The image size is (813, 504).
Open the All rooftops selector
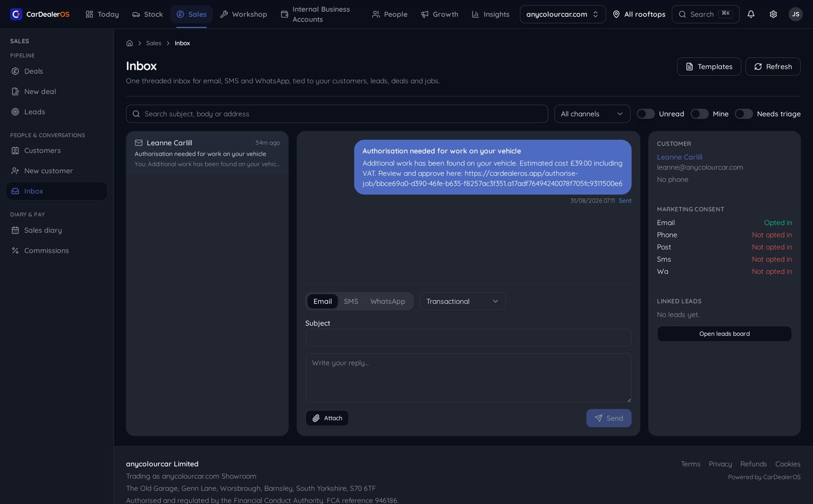click(x=639, y=14)
